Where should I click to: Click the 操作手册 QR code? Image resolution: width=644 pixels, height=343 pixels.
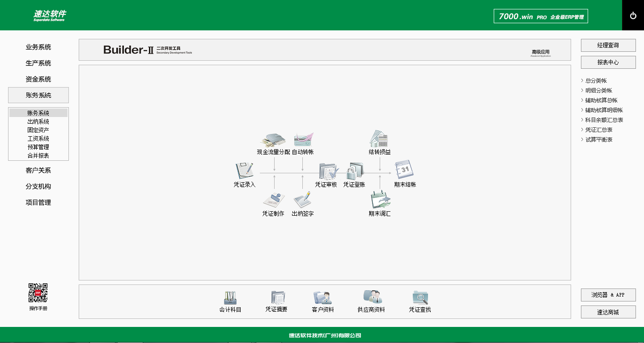[x=38, y=293]
